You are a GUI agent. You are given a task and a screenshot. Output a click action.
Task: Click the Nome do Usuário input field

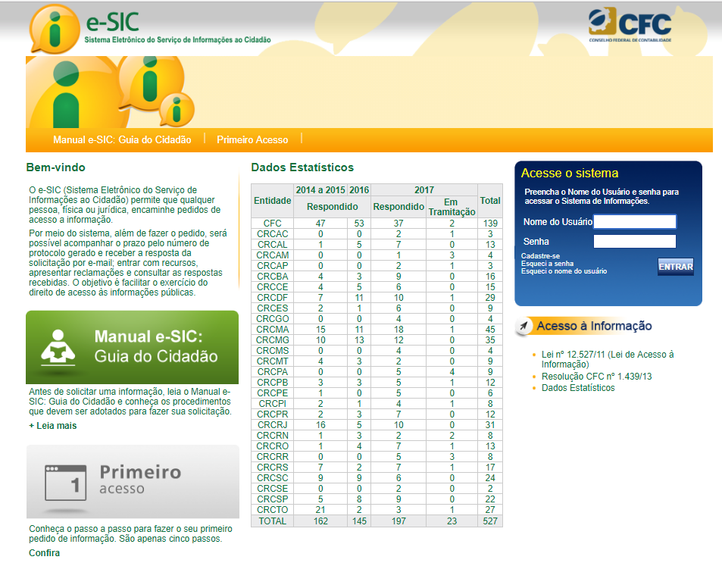tap(635, 221)
